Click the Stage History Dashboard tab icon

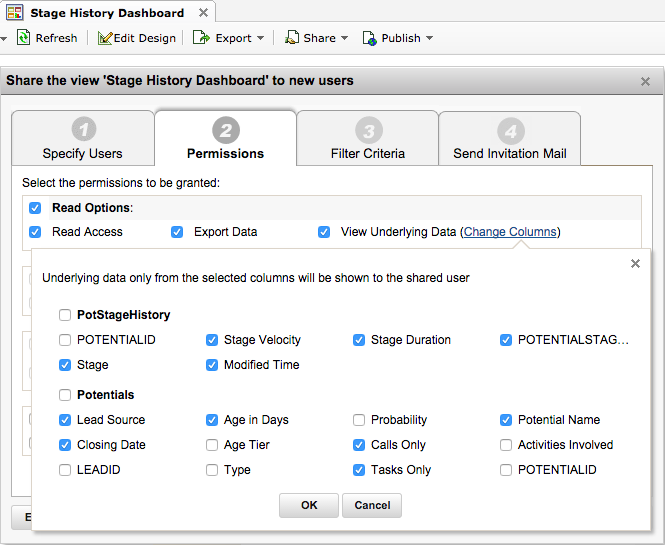tap(16, 13)
